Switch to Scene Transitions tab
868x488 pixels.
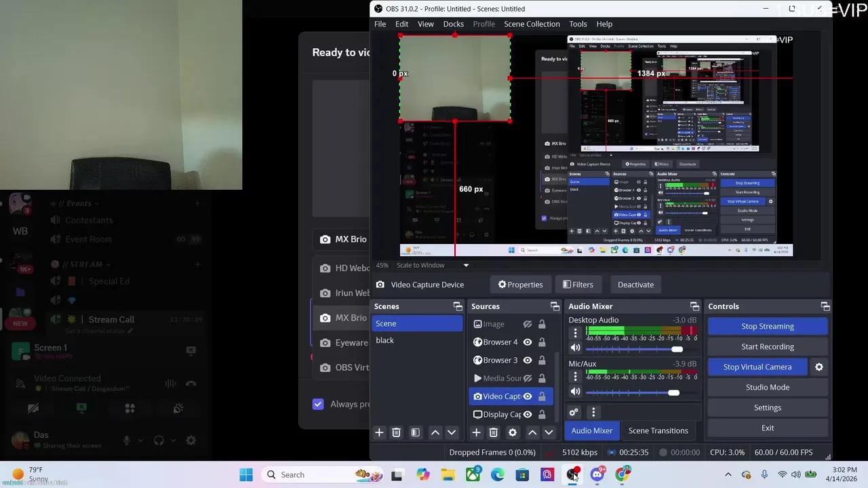pos(658,430)
